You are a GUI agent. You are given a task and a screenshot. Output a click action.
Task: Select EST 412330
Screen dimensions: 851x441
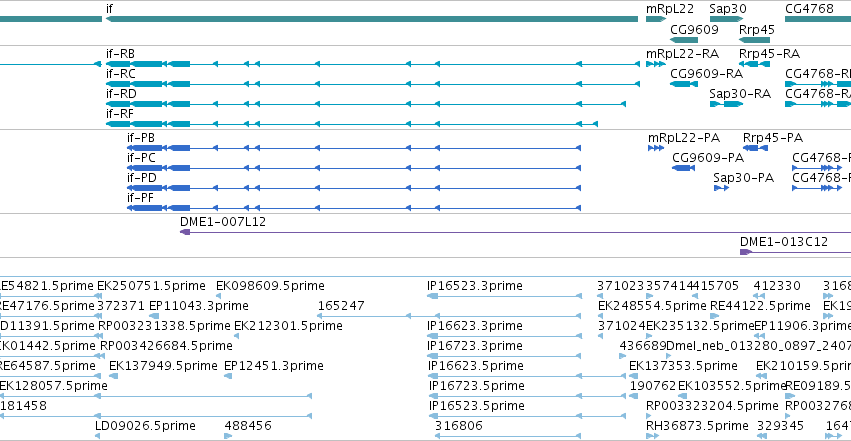777,286
